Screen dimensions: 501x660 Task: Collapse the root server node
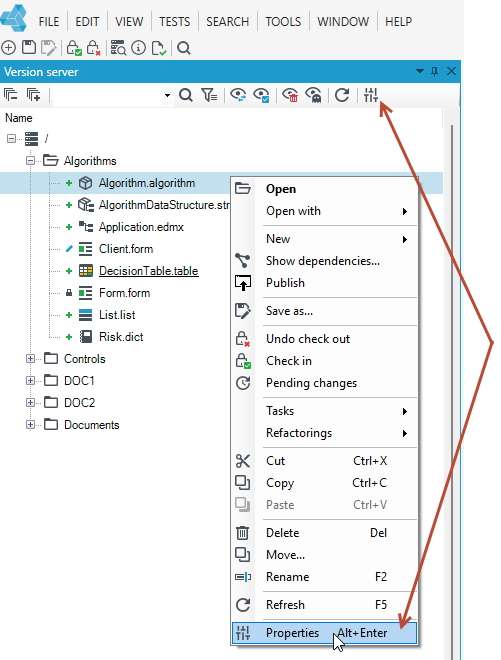11,138
